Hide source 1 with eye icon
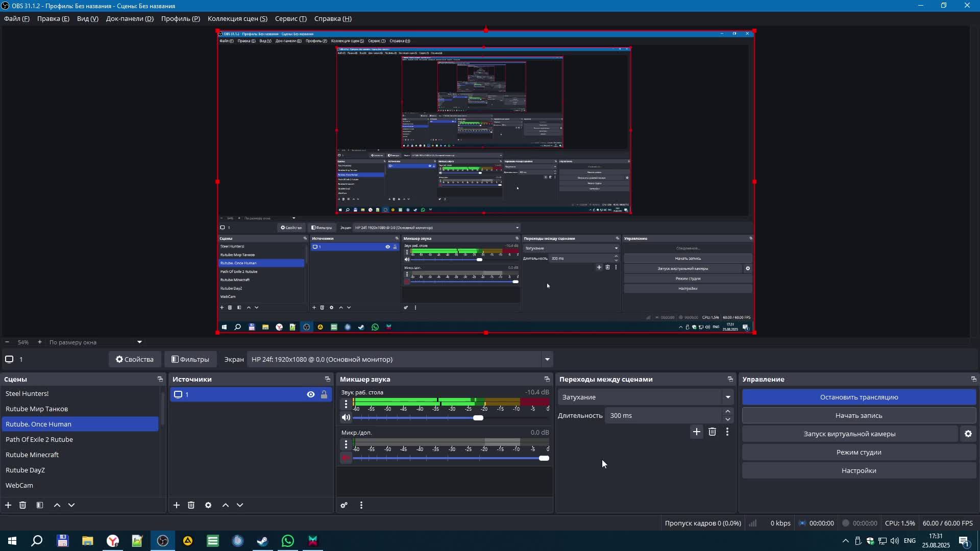Viewport: 980px width, 551px height. (310, 394)
